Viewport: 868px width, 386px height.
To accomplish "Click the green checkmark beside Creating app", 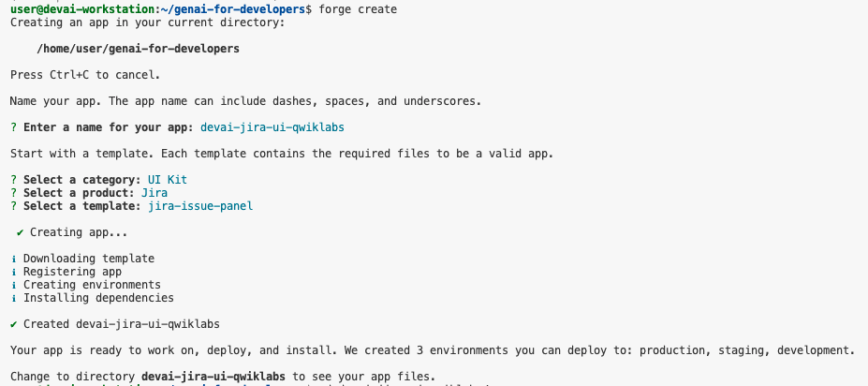I will 20,231.
